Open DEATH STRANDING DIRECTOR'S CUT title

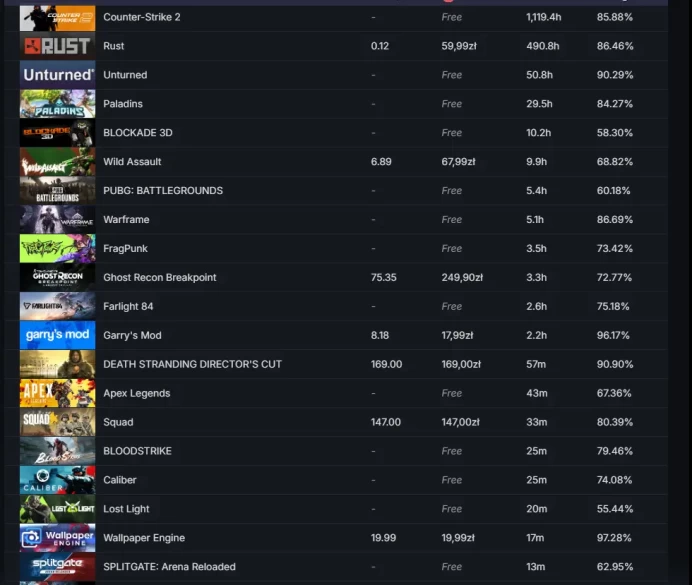click(x=192, y=364)
